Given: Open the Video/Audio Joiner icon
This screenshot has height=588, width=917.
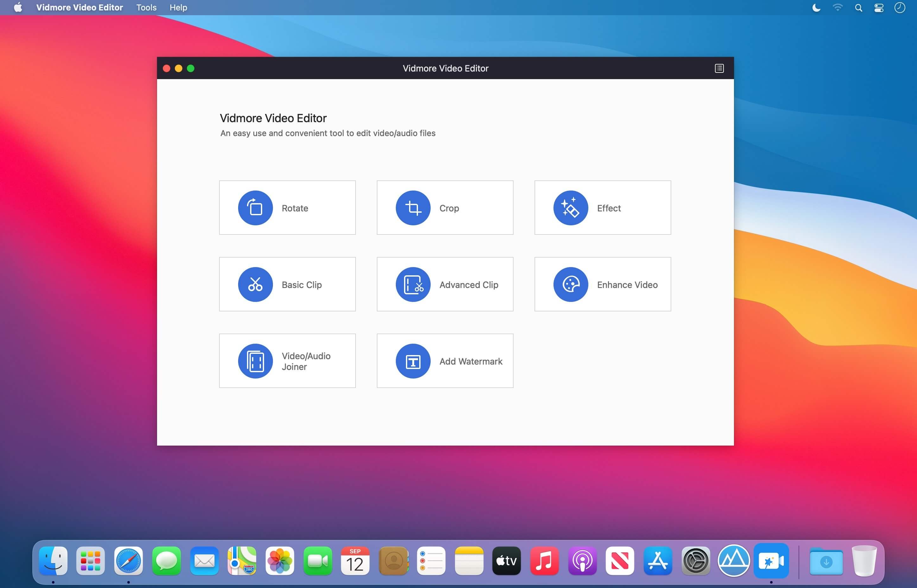Looking at the screenshot, I should 255,361.
